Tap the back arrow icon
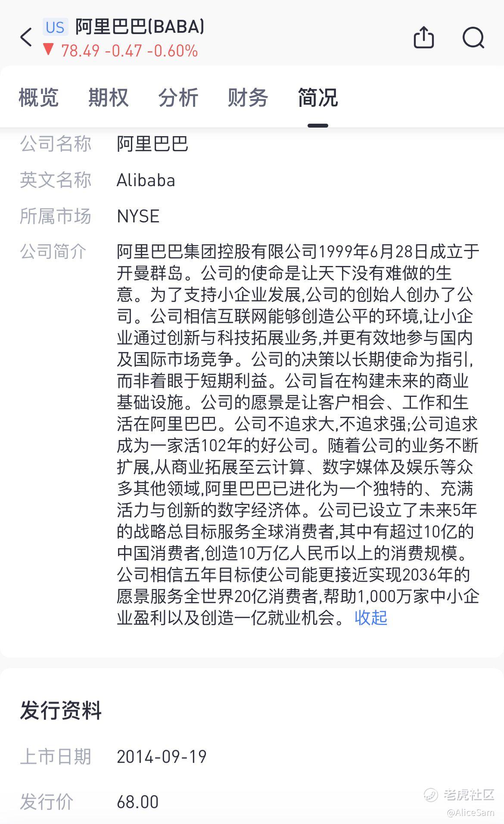This screenshot has width=504, height=824. coord(26,37)
